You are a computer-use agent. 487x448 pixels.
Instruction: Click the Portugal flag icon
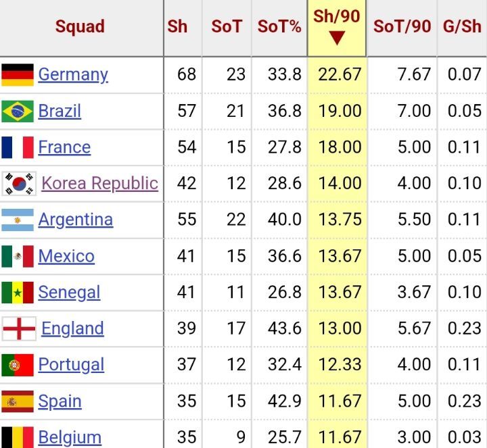pyautogui.click(x=18, y=365)
